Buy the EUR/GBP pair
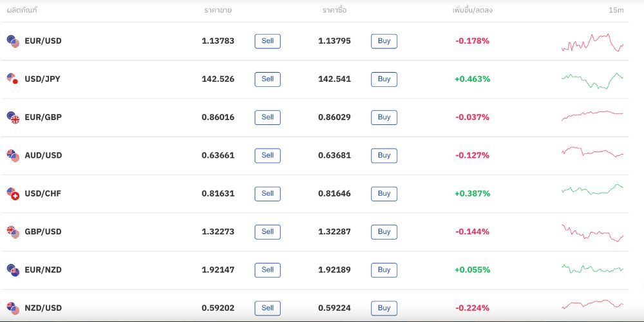Viewport: 644px width, 322px height. [384, 117]
